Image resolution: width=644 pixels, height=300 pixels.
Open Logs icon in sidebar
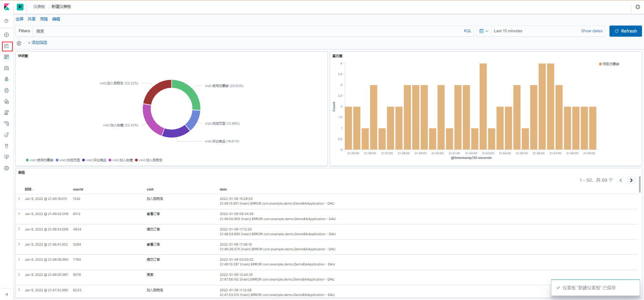6,113
